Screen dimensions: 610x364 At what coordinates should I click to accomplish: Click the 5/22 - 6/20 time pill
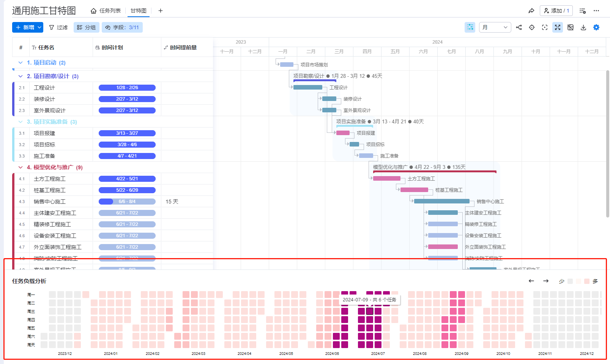coord(127,190)
